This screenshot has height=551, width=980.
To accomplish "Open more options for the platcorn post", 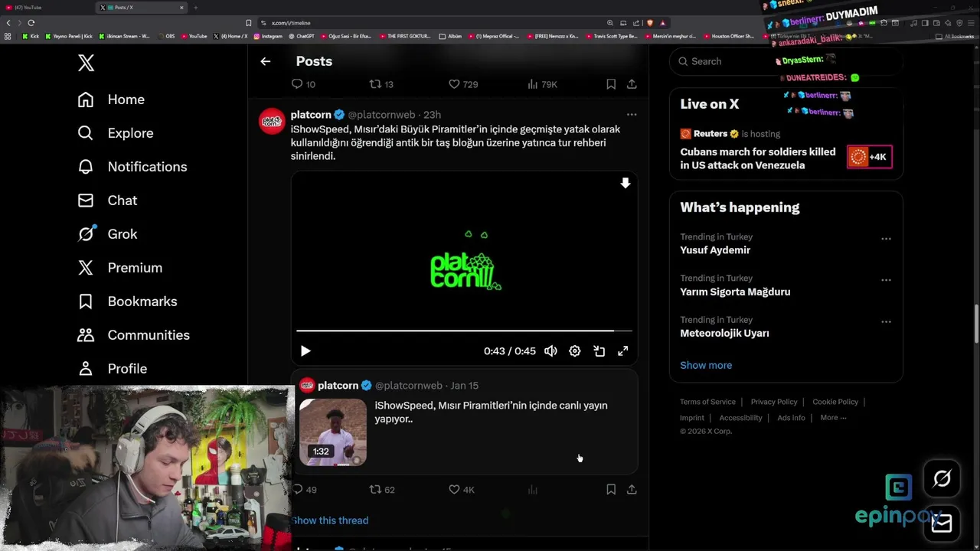I will [x=632, y=114].
